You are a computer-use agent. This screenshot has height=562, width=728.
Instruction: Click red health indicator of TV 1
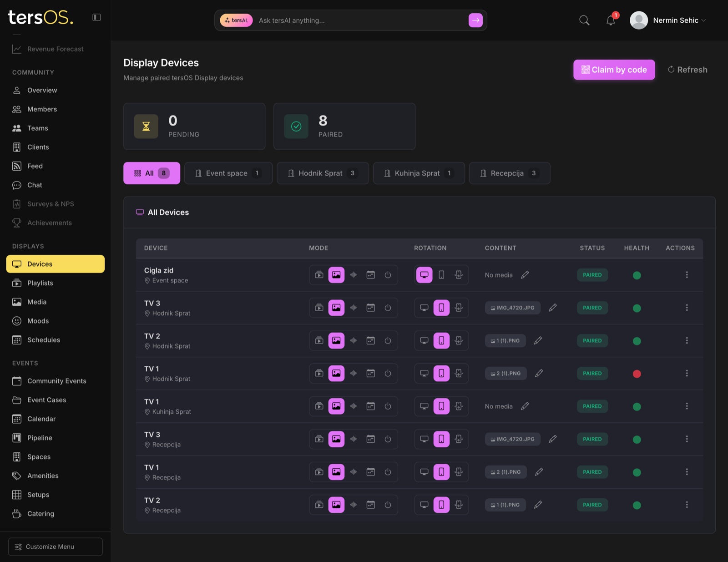click(x=637, y=374)
